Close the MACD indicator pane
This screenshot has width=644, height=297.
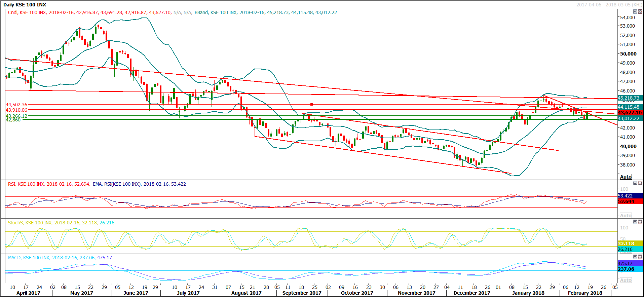640,257
